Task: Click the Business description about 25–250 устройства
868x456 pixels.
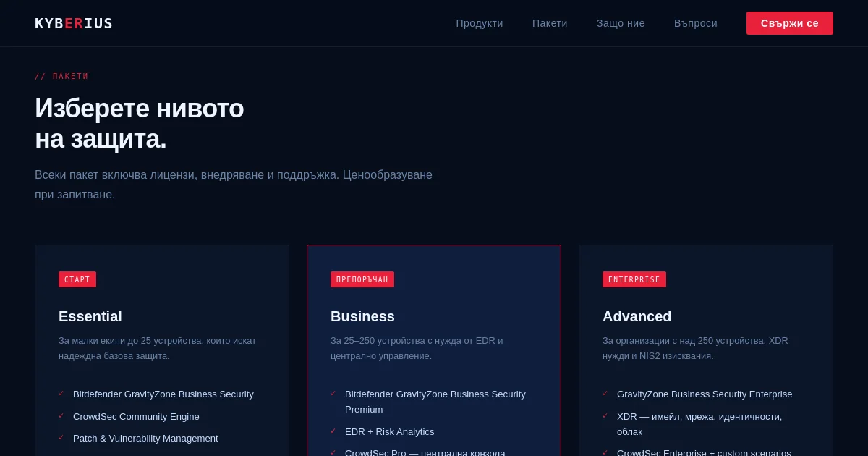Action: coord(417,348)
